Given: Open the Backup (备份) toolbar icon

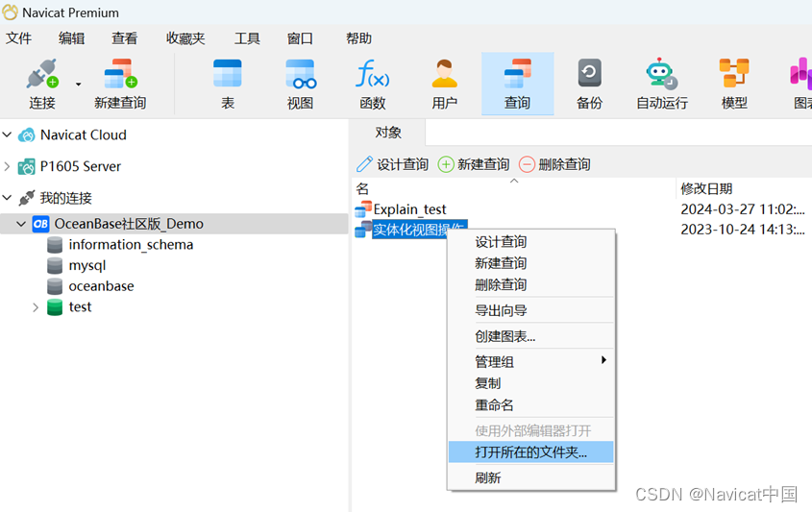Looking at the screenshot, I should pos(589,72).
